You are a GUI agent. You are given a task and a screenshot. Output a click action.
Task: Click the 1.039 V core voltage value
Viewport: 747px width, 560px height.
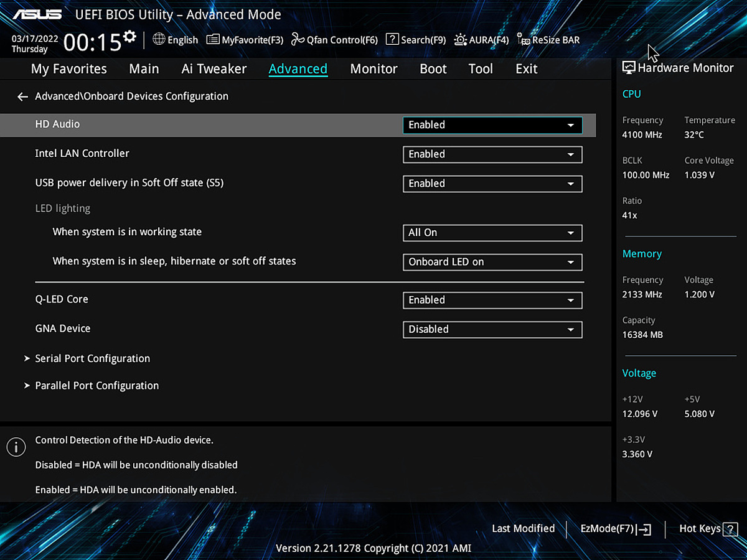point(700,175)
